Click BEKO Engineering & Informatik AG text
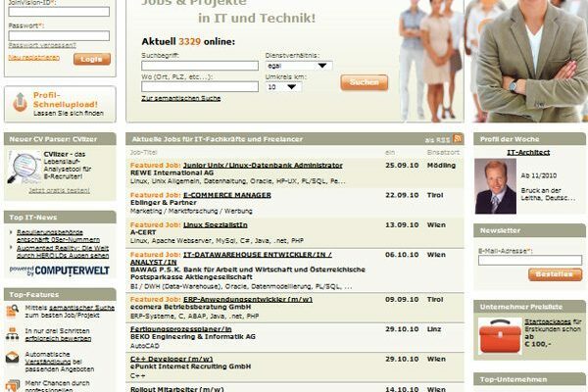Viewport: 588px width, 392px height. (x=193, y=336)
